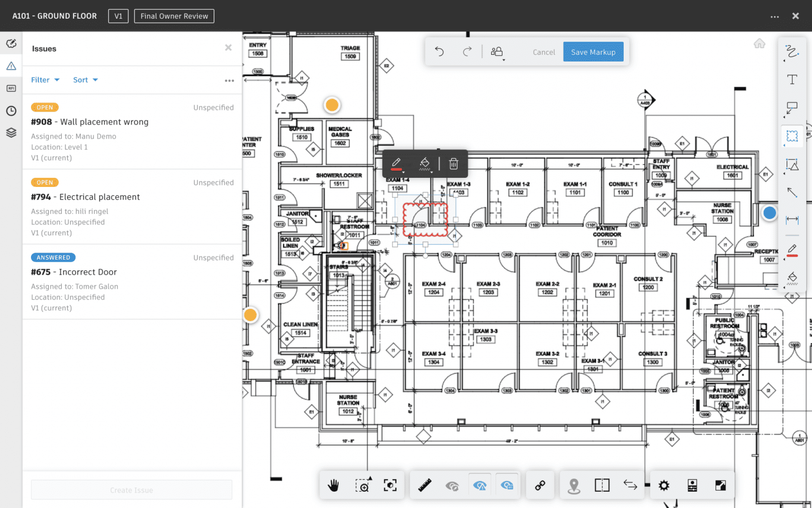Screen dimensions: 812x508
Task: Open the RFI panel in left sidebar
Action: click(11, 88)
